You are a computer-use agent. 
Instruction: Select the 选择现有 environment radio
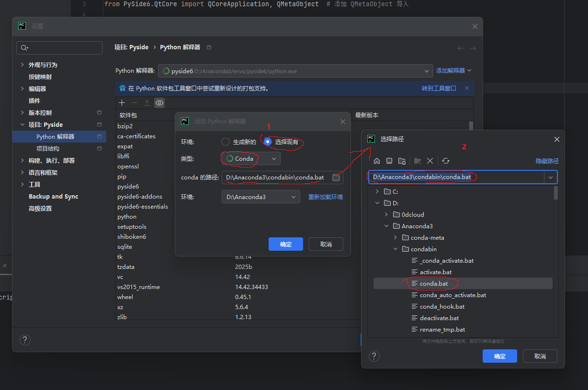tap(268, 142)
